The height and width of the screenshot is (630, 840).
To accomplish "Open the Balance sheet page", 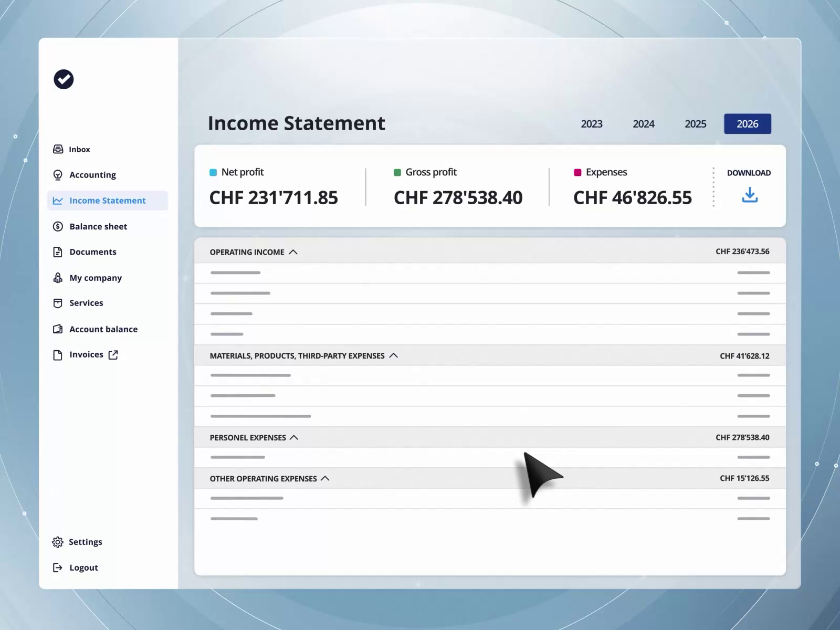I will [x=98, y=226].
